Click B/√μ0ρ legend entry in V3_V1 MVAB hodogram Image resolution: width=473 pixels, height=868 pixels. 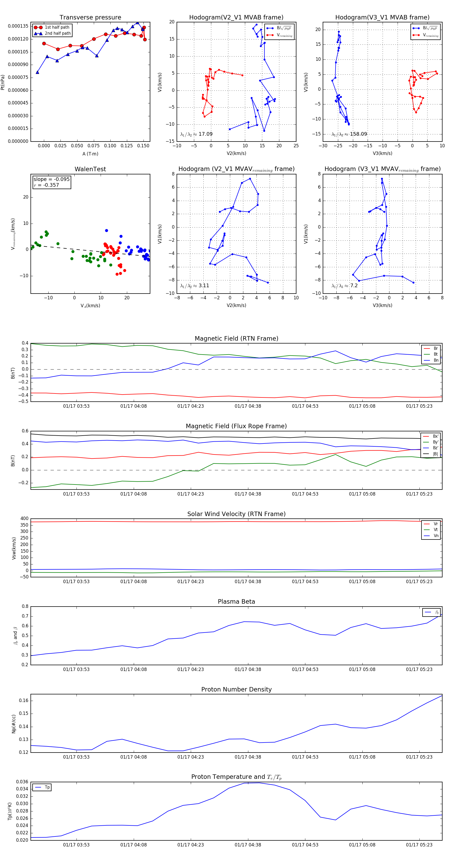[x=425, y=28]
